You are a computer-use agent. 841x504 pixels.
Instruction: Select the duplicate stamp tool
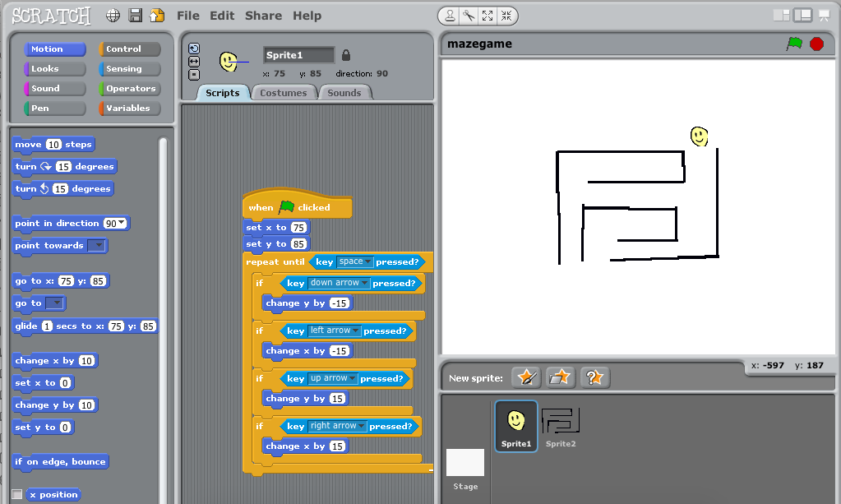click(x=449, y=15)
